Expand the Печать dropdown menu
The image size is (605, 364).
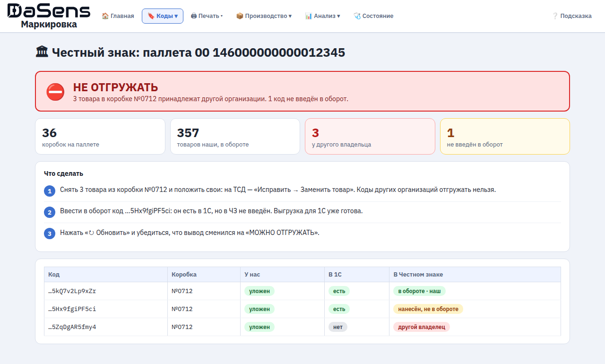coord(207,16)
